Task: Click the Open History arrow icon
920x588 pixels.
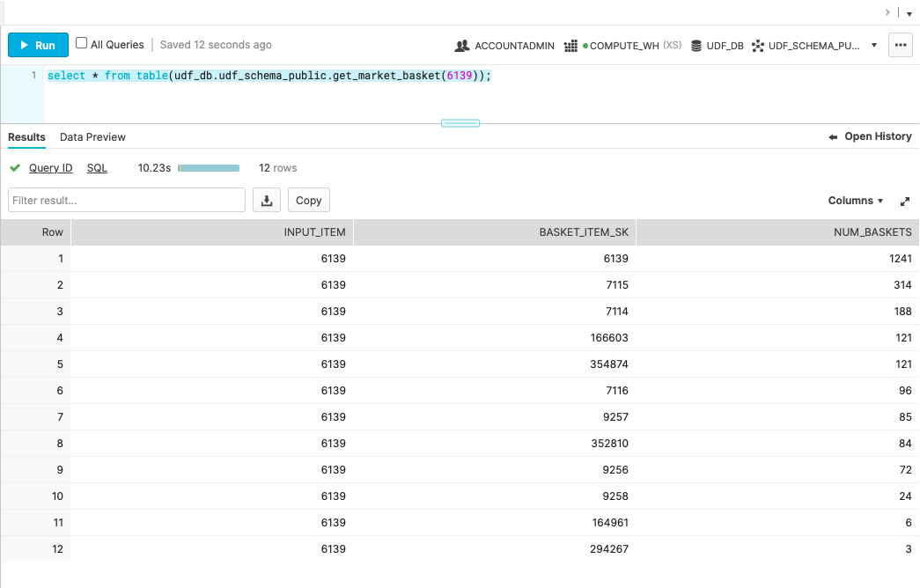Action: 833,137
